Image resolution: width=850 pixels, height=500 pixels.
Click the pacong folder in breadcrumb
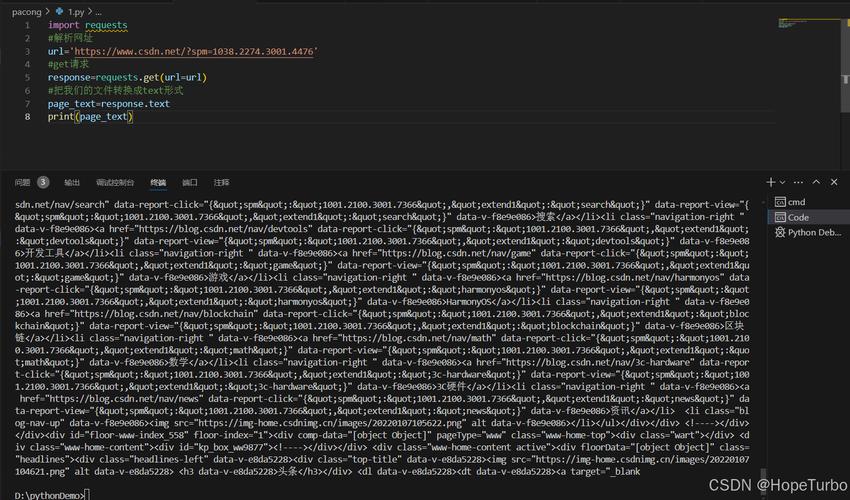point(27,11)
